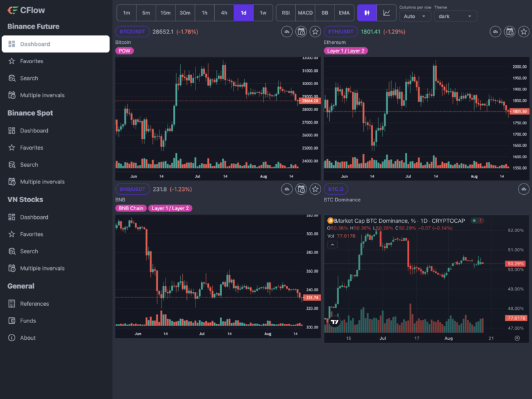The width and height of the screenshot is (532, 399).
Task: Toggle the RSI indicator
Action: (285, 13)
